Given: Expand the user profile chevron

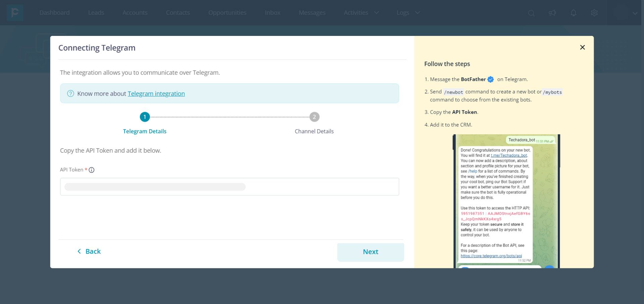Looking at the screenshot, I should click(x=635, y=13).
